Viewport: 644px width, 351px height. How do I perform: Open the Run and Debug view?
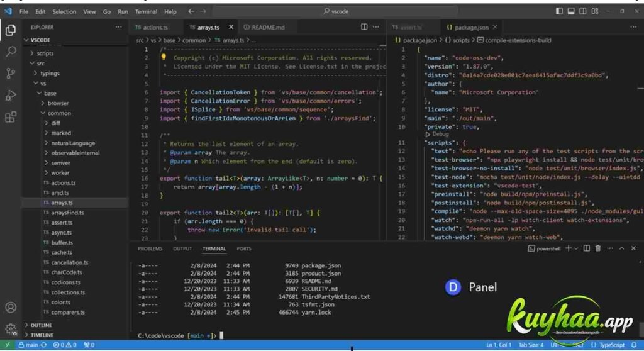point(11,96)
